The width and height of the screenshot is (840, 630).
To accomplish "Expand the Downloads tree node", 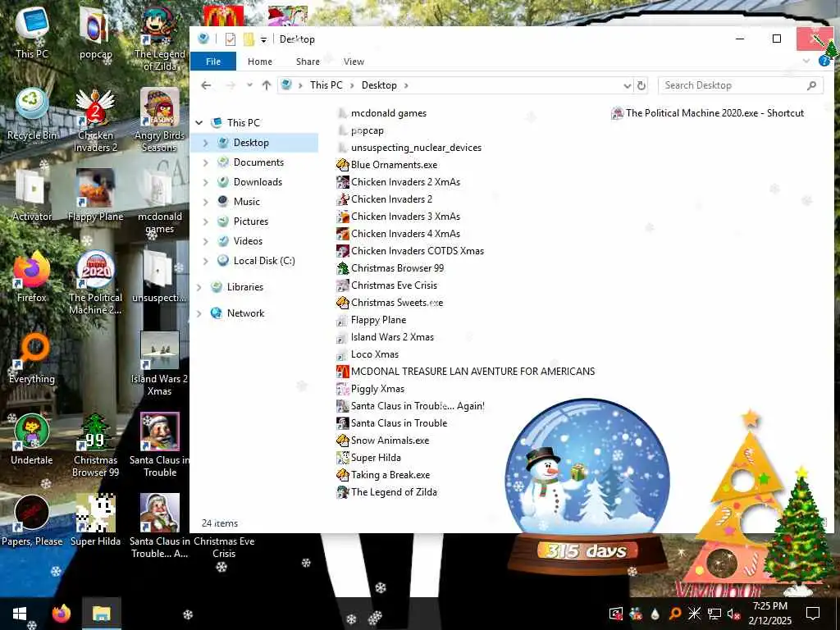I will (206, 182).
